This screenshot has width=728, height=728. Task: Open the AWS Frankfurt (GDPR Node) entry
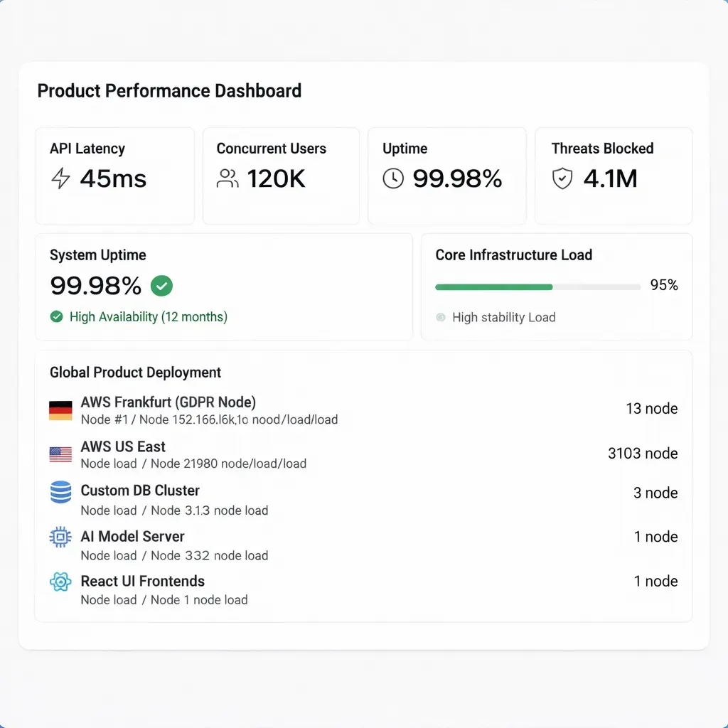pos(168,402)
